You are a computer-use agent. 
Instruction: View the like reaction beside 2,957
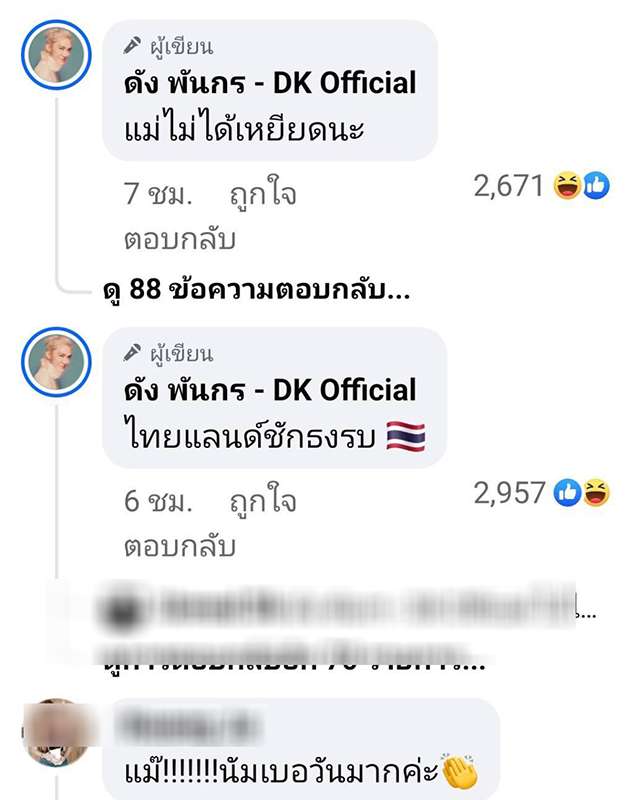[568, 493]
